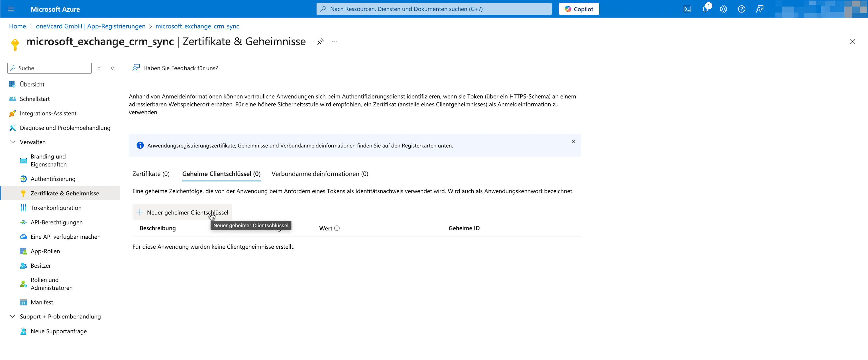The width and height of the screenshot is (868, 360).
Task: Click the Tokenkonfiguration bars icon
Action: (23, 208)
